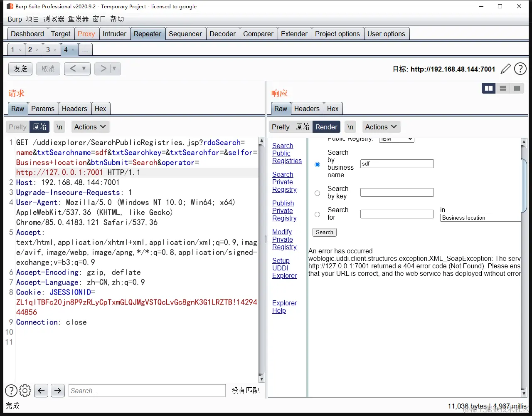Viewport: 532px width, 416px height.
Task: Open Public Registry select box
Action: pyautogui.click(x=397, y=140)
